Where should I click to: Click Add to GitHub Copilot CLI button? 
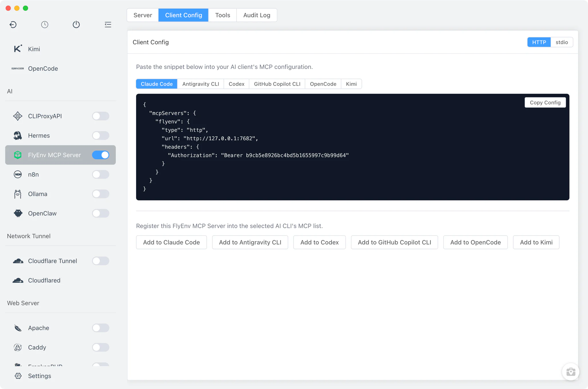(394, 242)
